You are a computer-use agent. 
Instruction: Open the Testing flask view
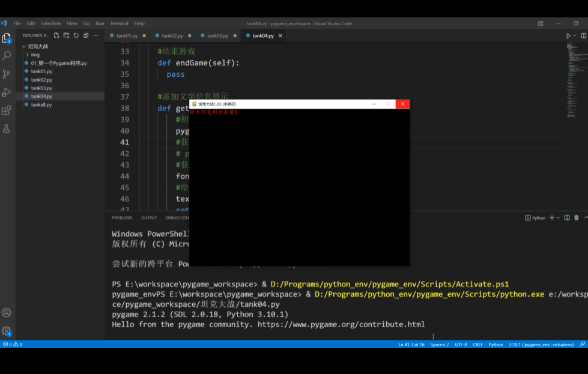7,128
